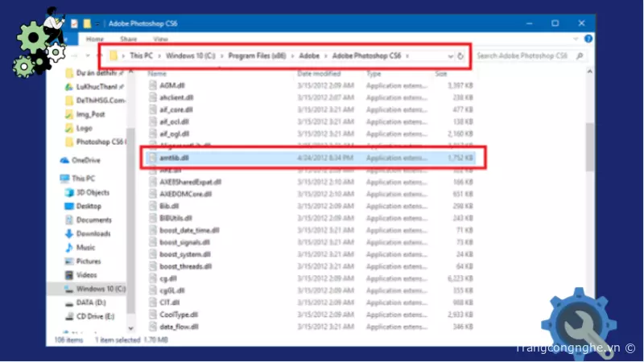Open the DATA (D:) drive
This screenshot has height=362, width=644.
point(89,302)
